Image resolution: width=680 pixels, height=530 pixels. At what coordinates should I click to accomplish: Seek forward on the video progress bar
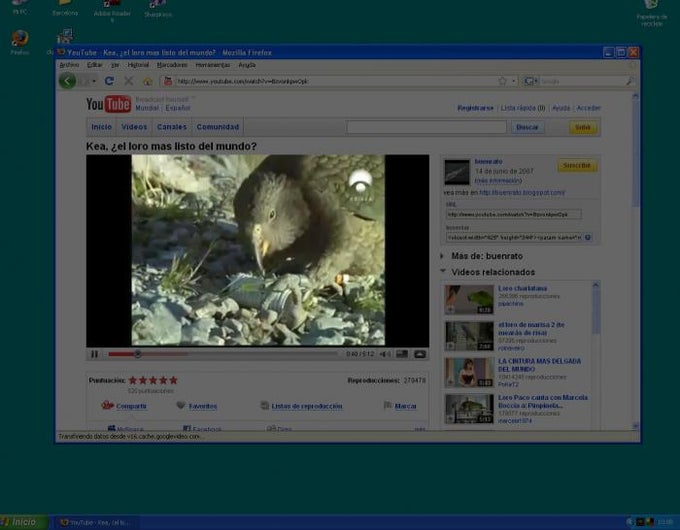tap(239, 354)
